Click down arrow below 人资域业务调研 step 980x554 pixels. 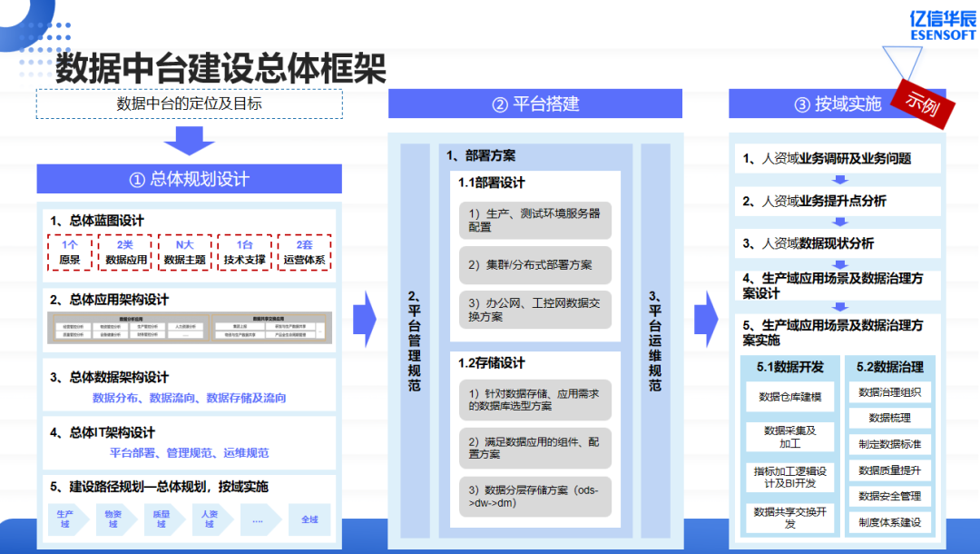tap(840, 180)
